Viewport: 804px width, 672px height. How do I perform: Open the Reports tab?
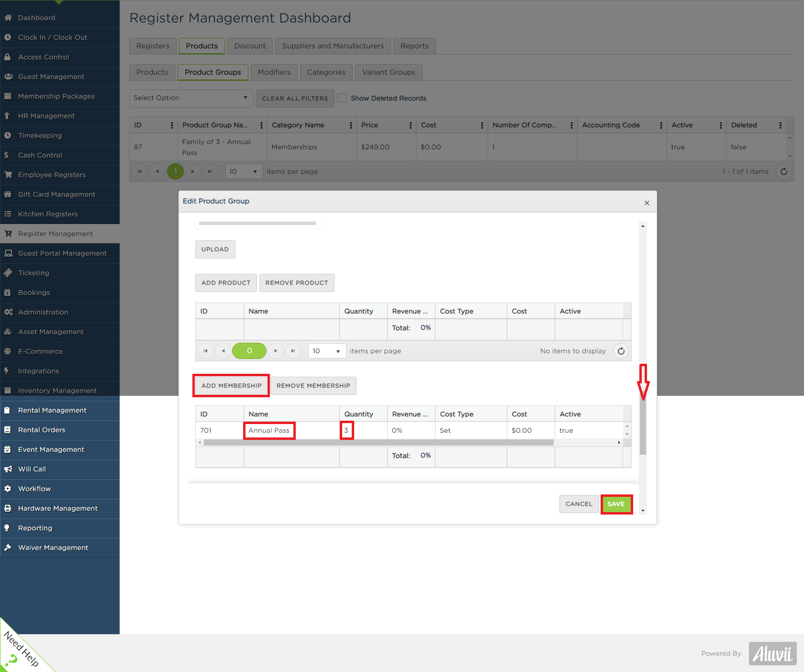click(414, 46)
